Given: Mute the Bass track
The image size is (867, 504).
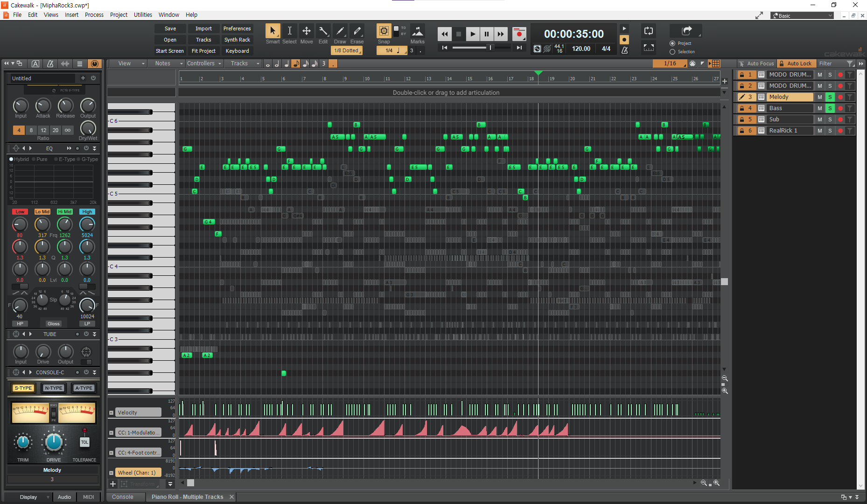Looking at the screenshot, I should pyautogui.click(x=819, y=108).
